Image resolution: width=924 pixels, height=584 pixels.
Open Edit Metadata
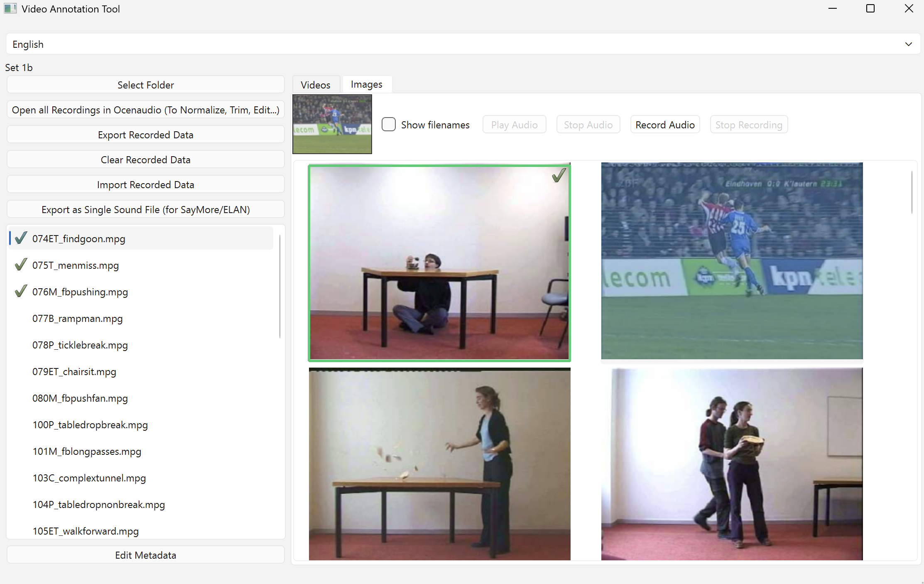tap(145, 555)
